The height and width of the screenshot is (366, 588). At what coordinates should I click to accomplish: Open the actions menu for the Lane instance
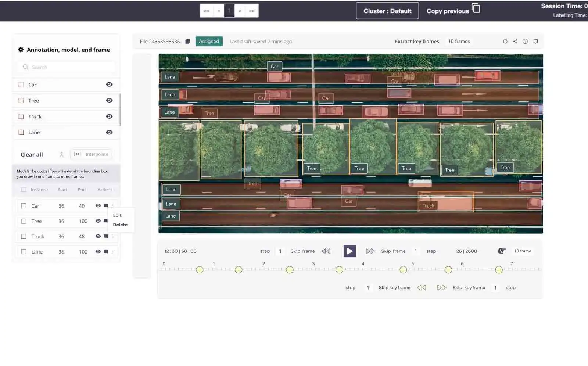pyautogui.click(x=112, y=252)
